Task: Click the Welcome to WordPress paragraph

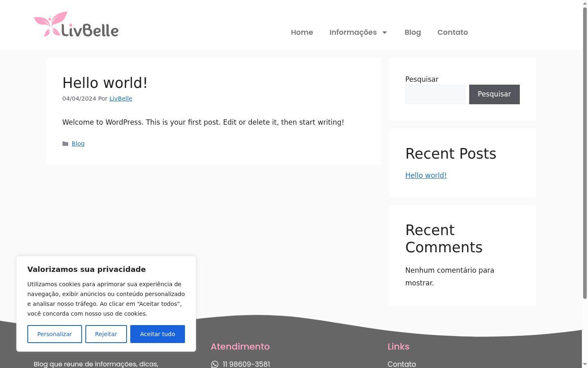Action: 203,122
